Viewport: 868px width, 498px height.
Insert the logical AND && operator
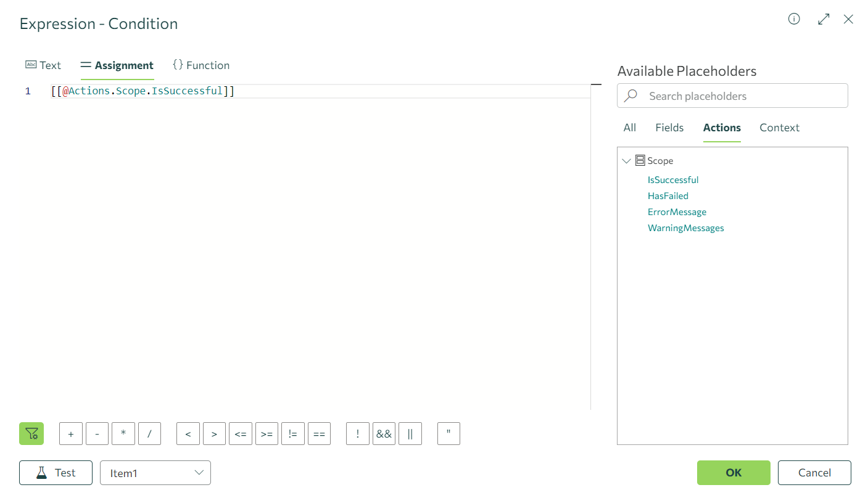384,434
